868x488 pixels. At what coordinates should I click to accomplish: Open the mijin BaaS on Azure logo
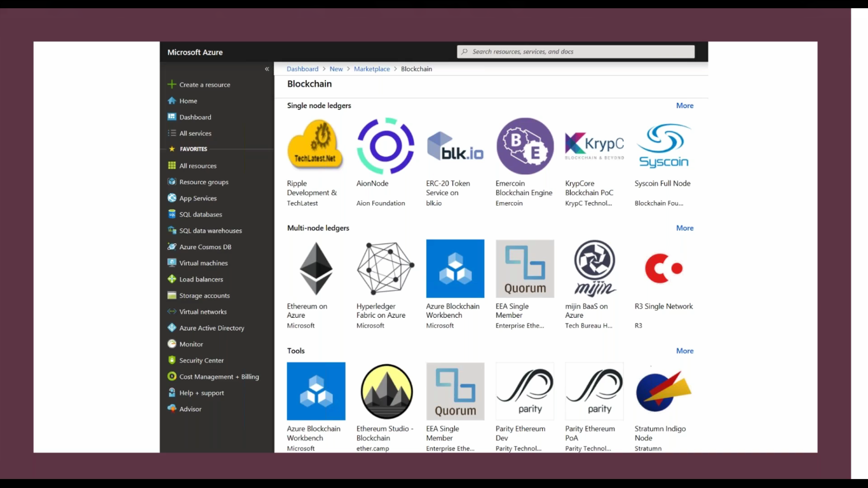point(594,268)
